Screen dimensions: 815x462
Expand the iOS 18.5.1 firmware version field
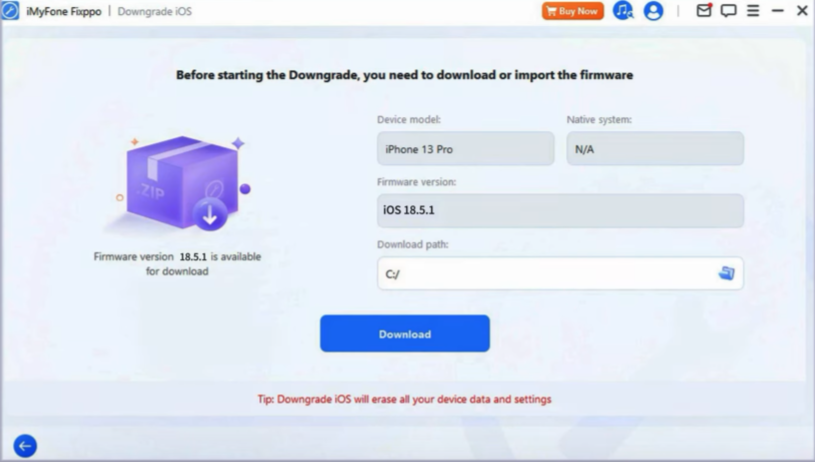[560, 210]
